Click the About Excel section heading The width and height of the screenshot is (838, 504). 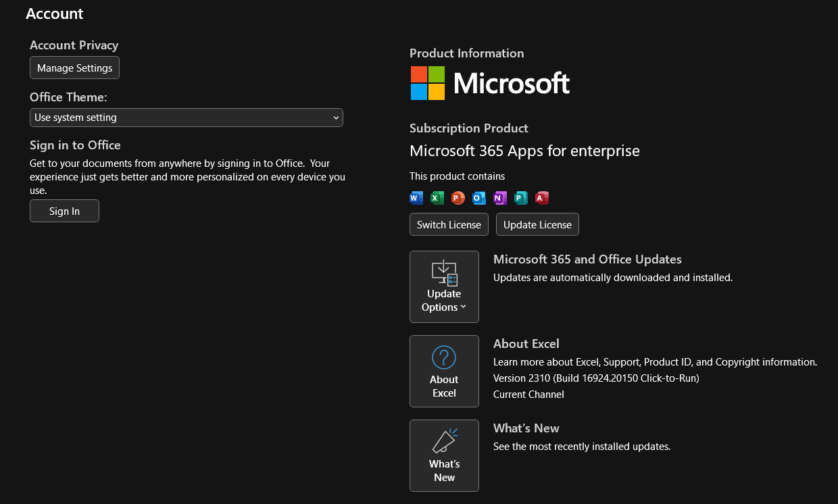[x=526, y=344]
